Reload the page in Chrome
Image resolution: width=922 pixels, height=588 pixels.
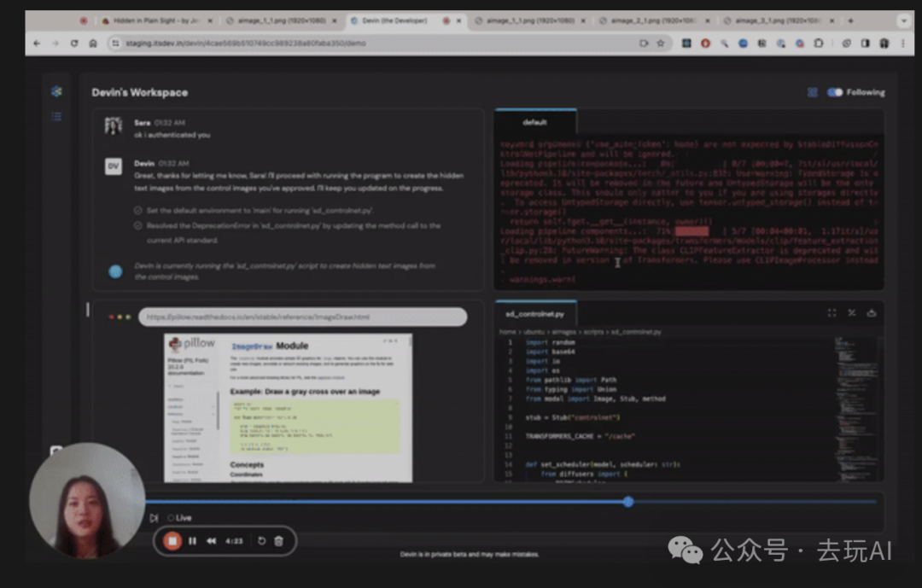[74, 43]
